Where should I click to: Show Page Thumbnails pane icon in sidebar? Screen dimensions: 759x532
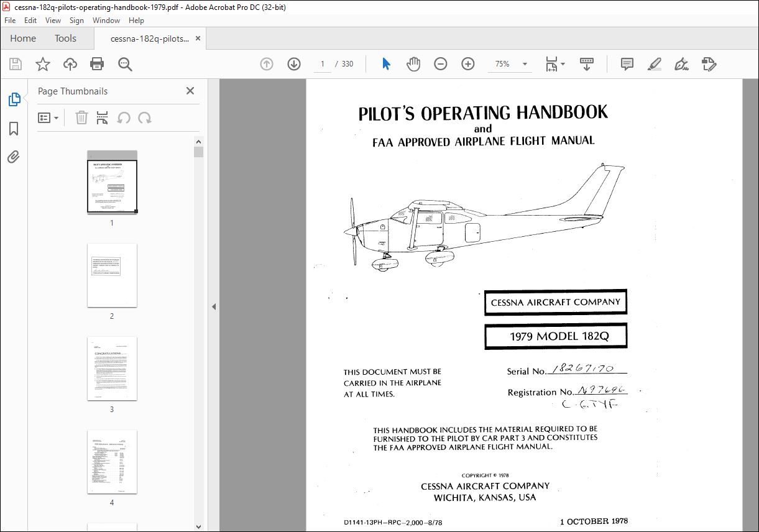[x=14, y=99]
